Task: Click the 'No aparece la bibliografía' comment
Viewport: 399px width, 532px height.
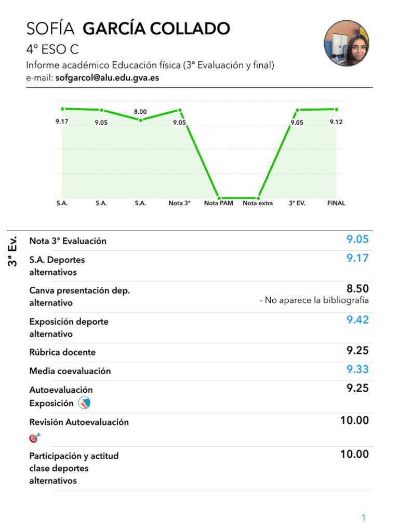Action: coord(314,300)
